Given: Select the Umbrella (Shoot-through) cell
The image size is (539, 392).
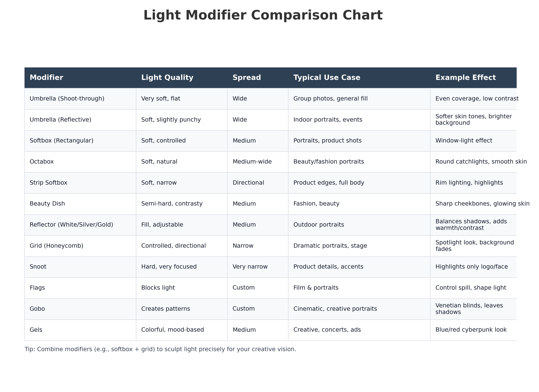Looking at the screenshot, I should coord(67,99).
